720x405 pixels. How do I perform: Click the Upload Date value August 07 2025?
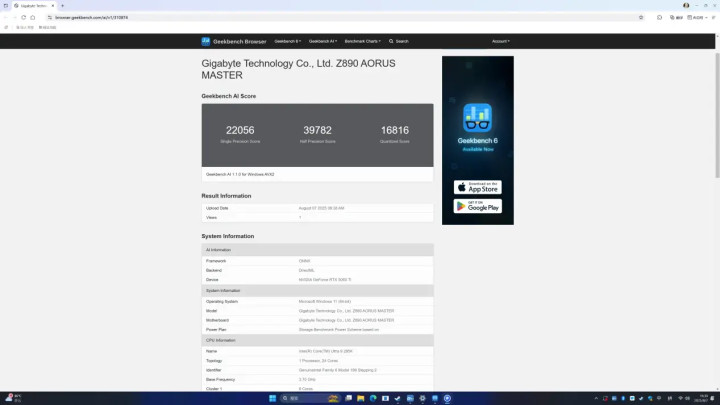coord(321,208)
